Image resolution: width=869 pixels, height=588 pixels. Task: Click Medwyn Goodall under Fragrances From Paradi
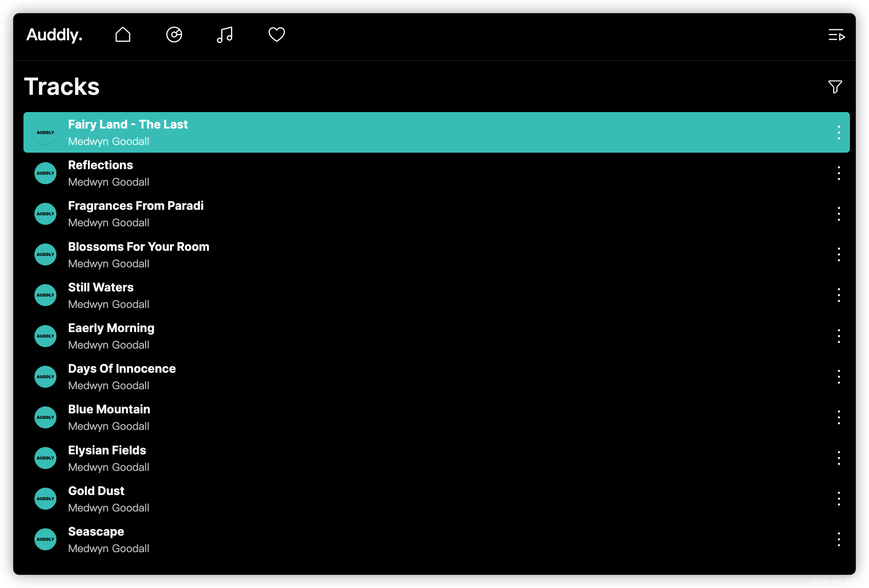pos(109,223)
